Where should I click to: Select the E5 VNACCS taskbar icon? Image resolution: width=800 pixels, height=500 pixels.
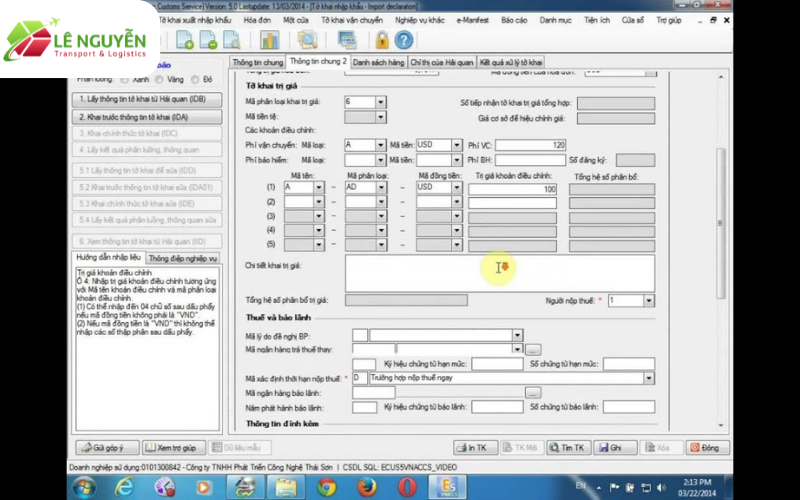pos(448,488)
